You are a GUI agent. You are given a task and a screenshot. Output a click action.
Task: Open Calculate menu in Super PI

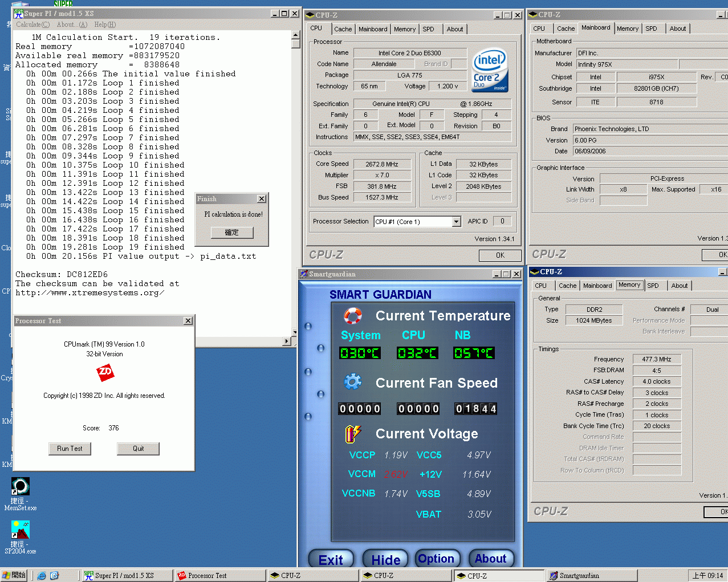[x=32, y=25]
